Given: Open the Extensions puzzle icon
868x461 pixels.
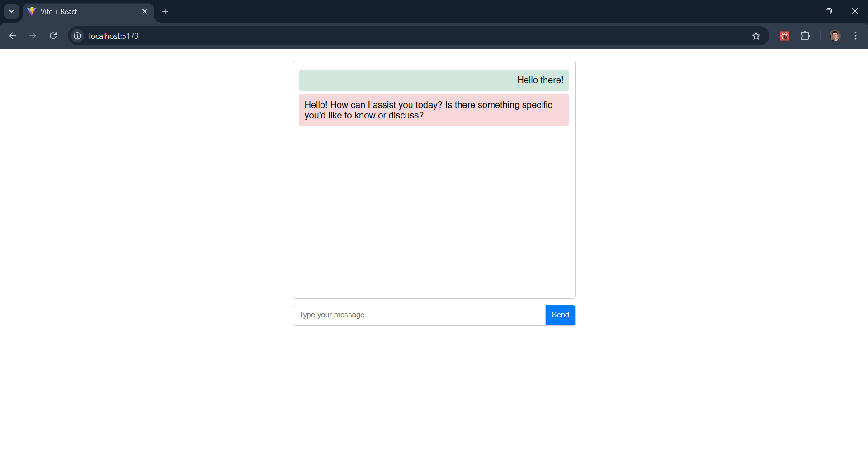Looking at the screenshot, I should point(805,36).
